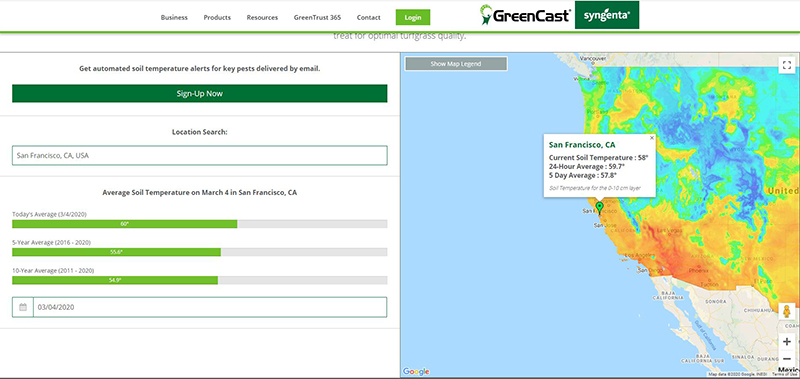Click Current Soil Temperature : 58° text
Screen dimensions: 800x379
coord(598,158)
